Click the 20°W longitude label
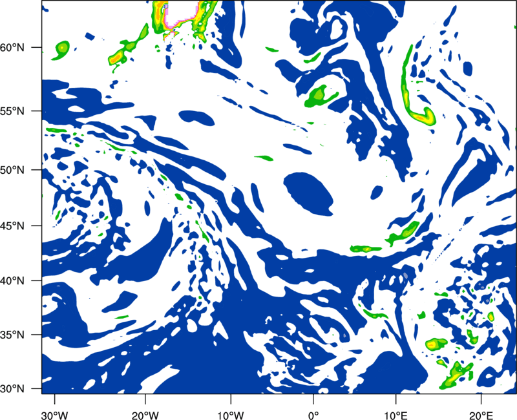Screen dimensions: 517x420 pyautogui.click(x=145, y=415)
